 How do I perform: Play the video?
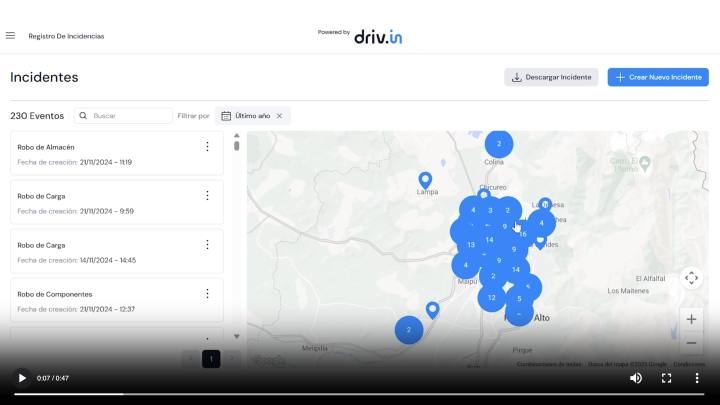point(22,378)
